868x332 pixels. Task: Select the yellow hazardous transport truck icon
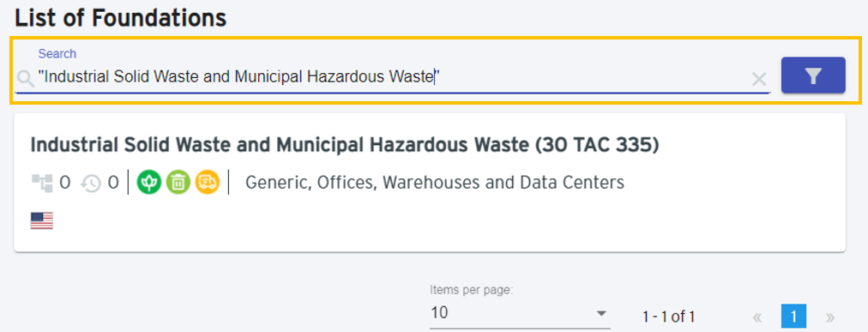[x=208, y=182]
